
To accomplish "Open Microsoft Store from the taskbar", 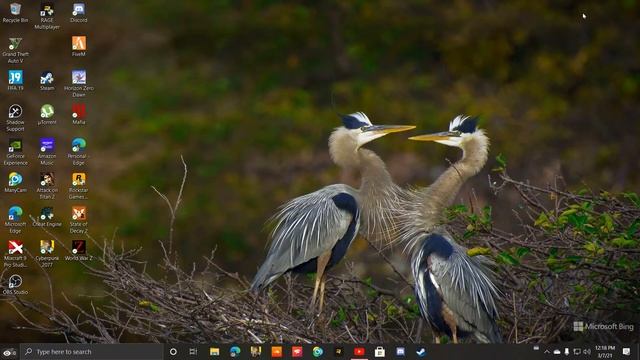I will coord(380,352).
